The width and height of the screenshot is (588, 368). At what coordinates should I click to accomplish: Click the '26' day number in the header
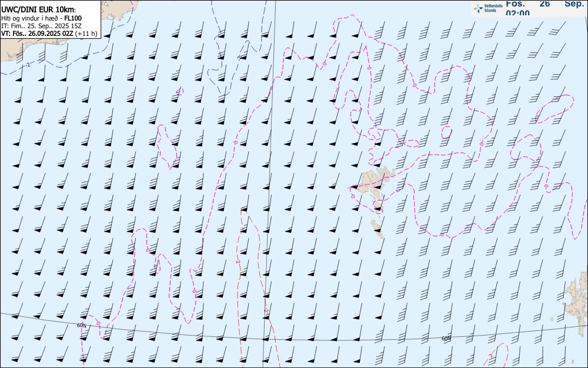pyautogui.click(x=544, y=4)
